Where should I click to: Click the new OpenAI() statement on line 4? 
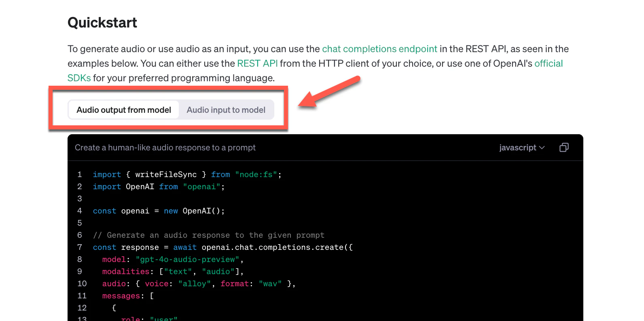pyautogui.click(x=194, y=211)
